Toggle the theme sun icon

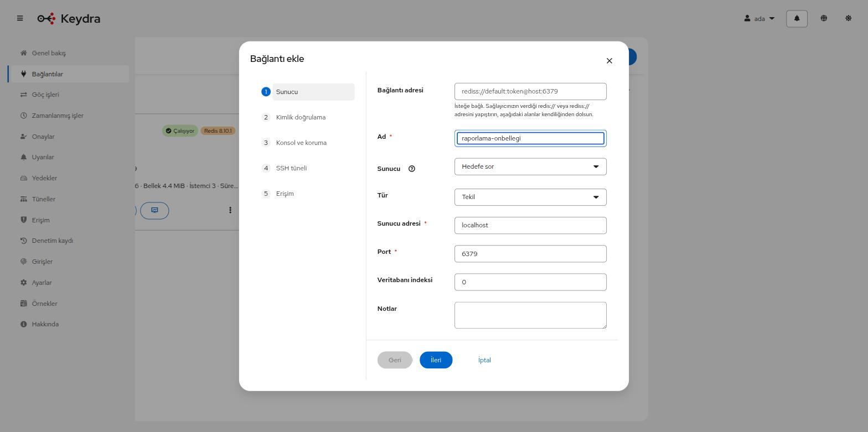[x=848, y=18]
